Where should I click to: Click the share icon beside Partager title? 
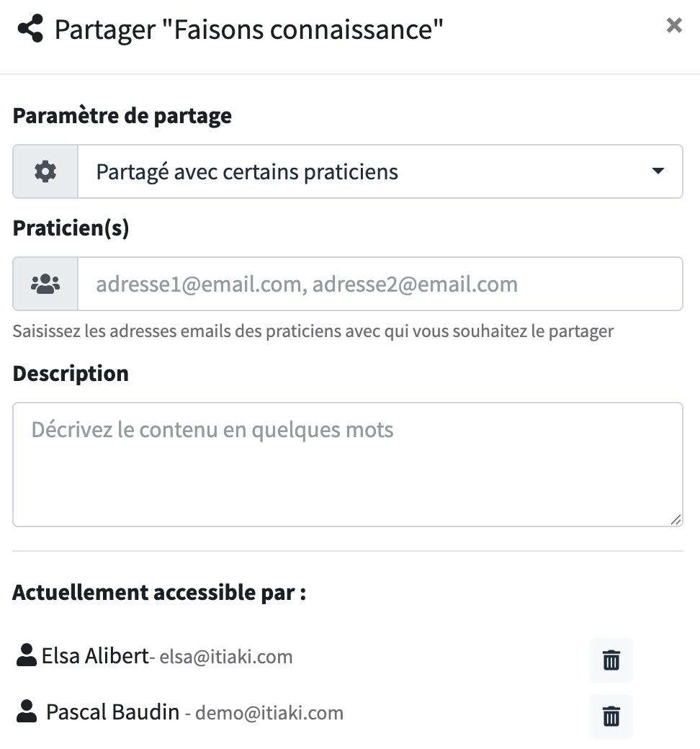pyautogui.click(x=30, y=29)
